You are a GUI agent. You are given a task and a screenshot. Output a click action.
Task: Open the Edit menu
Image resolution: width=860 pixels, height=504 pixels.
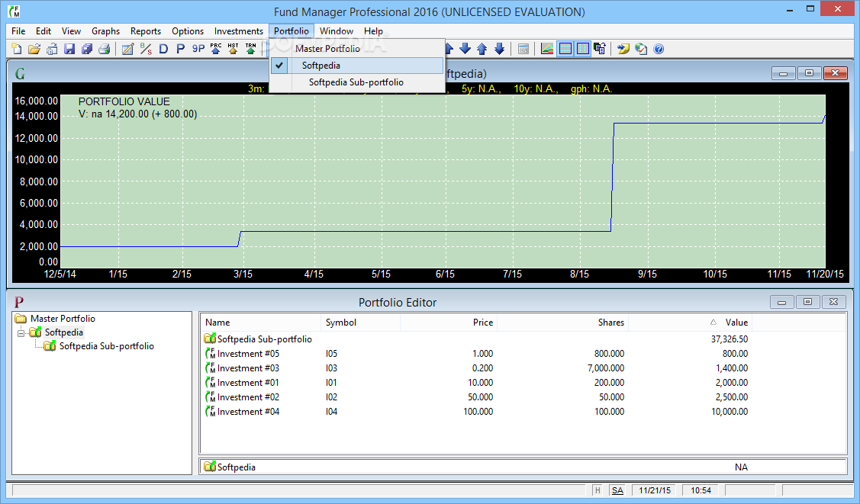click(x=43, y=31)
